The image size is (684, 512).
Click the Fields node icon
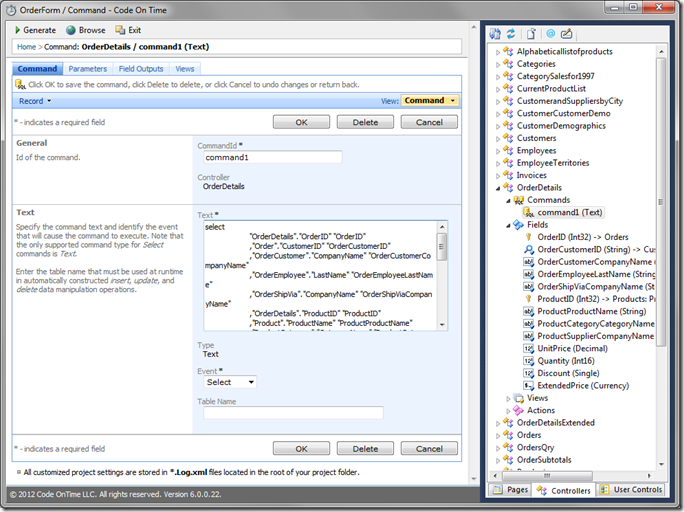click(519, 225)
